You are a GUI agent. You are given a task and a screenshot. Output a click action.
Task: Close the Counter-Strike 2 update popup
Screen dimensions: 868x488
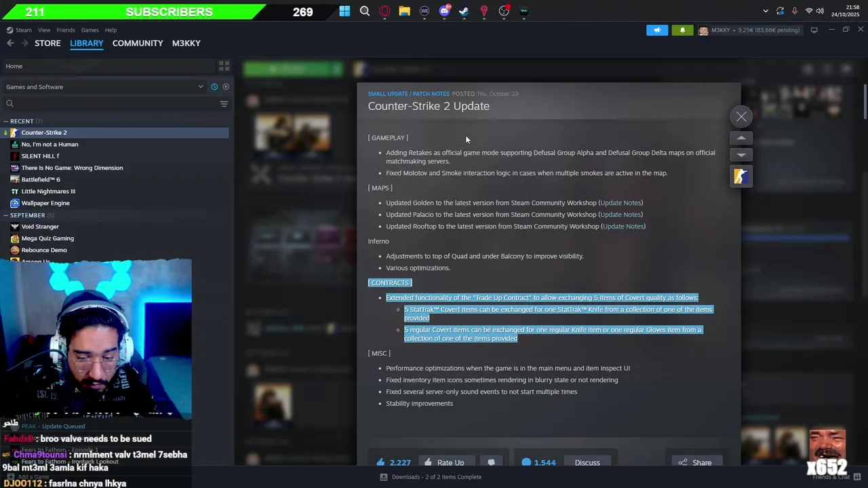(741, 117)
